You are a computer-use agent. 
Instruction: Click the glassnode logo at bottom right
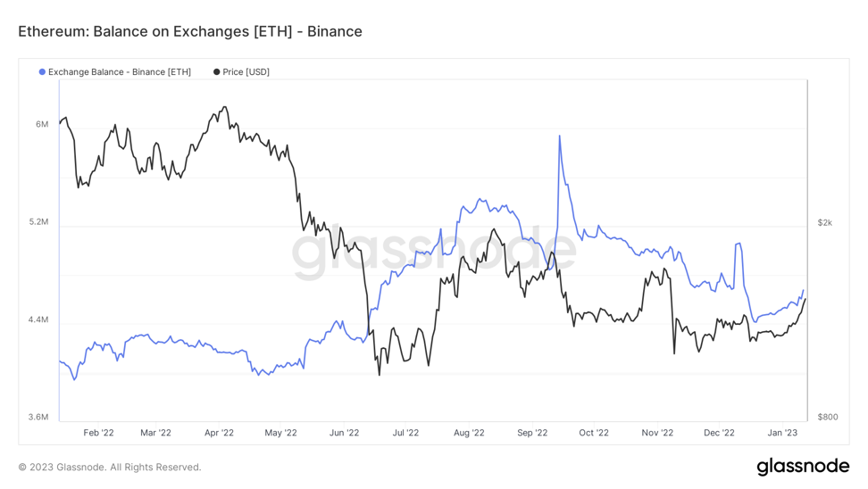(803, 467)
